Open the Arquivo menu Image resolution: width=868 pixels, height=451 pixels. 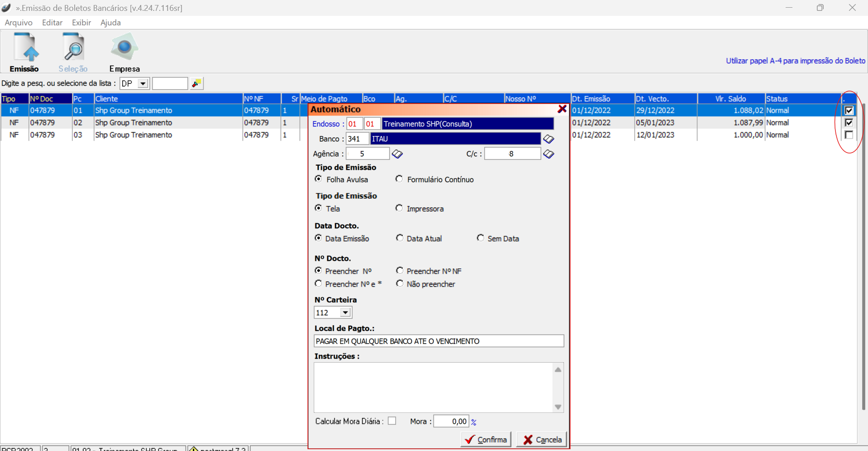pyautogui.click(x=19, y=23)
